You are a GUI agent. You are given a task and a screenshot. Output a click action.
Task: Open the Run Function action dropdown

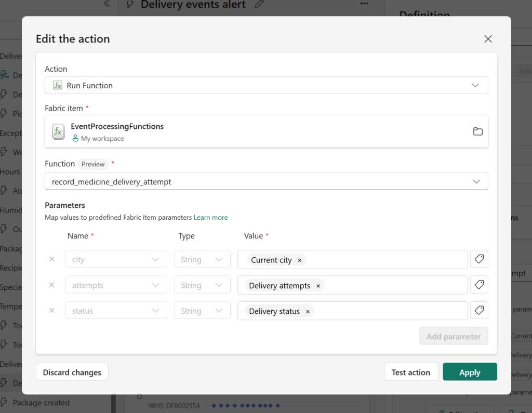tap(475, 85)
